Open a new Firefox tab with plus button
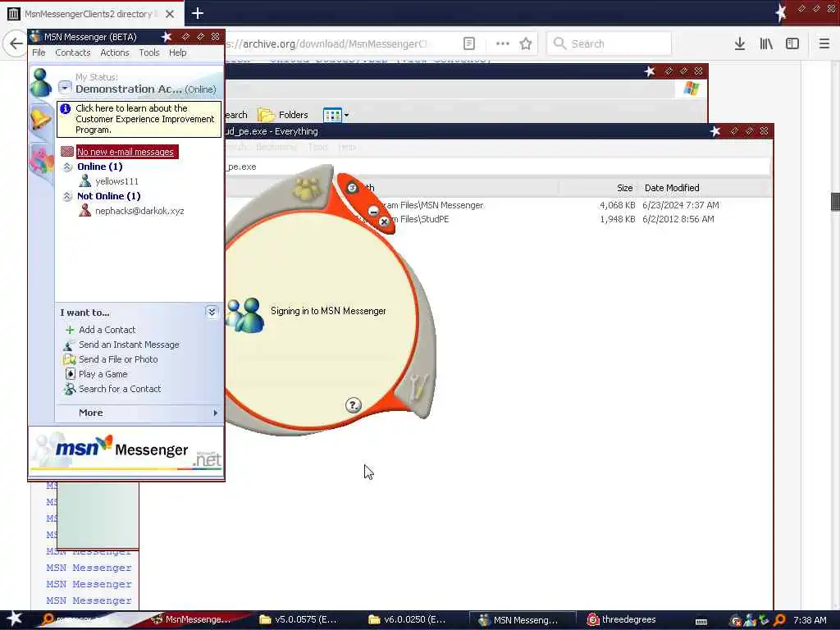840x630 pixels. (198, 13)
